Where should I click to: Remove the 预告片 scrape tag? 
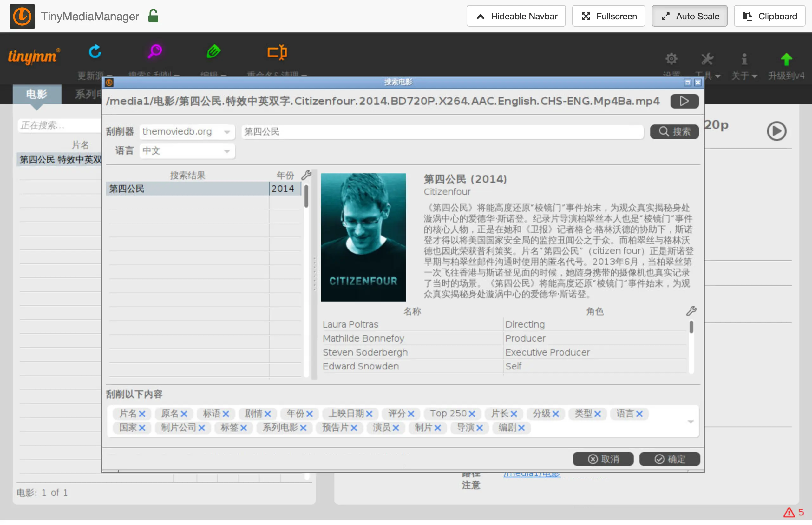pos(354,428)
